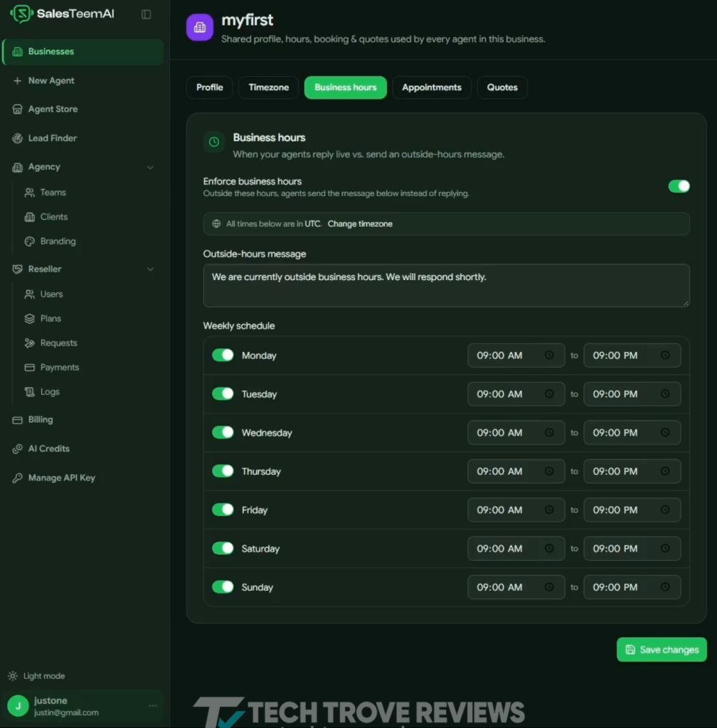This screenshot has height=728, width=717.
Task: Collapse the Reseller section chevron
Action: coord(150,269)
